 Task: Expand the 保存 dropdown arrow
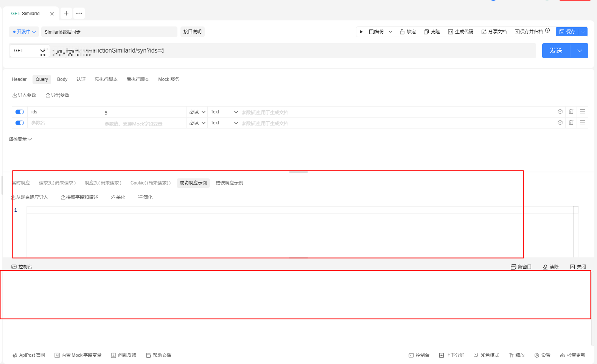point(583,32)
